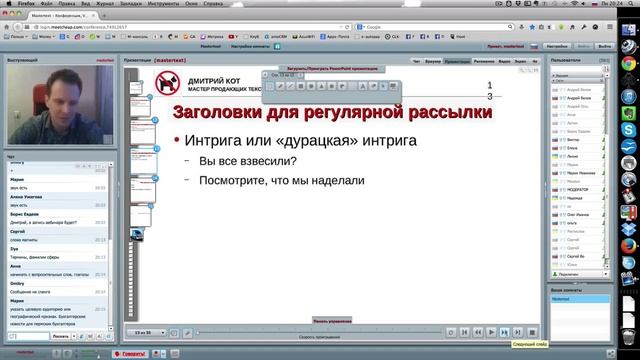
Task: Open the Firefox hamburger menu icon
Action: point(610,27)
